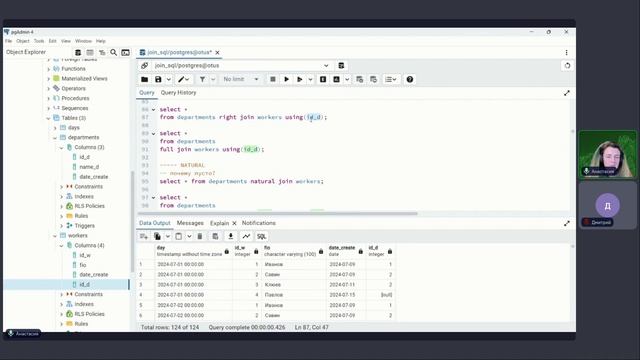The width and height of the screenshot is (640, 360).
Task: Click the Execute script play-with-cursor icon
Action: point(300,79)
